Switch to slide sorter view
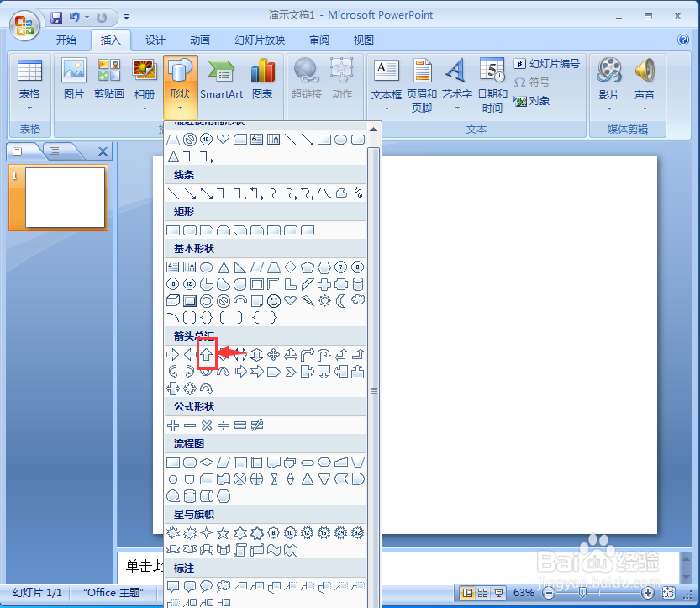 pos(483,593)
